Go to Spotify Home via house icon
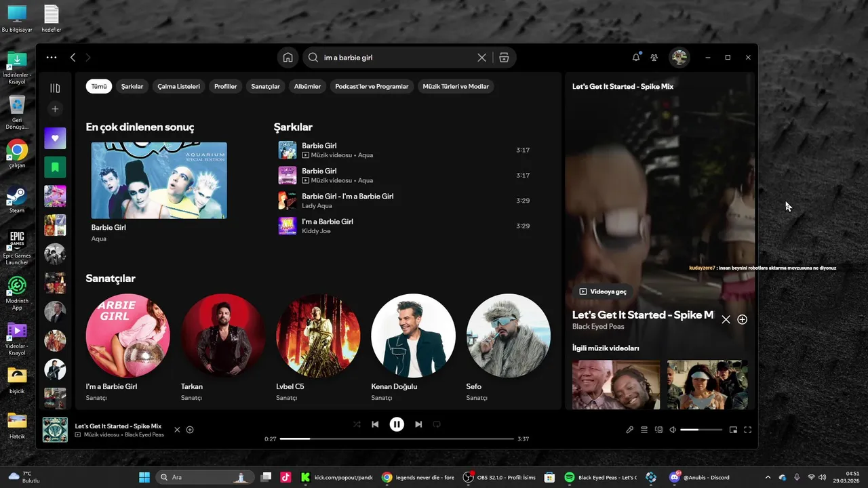 (x=288, y=58)
